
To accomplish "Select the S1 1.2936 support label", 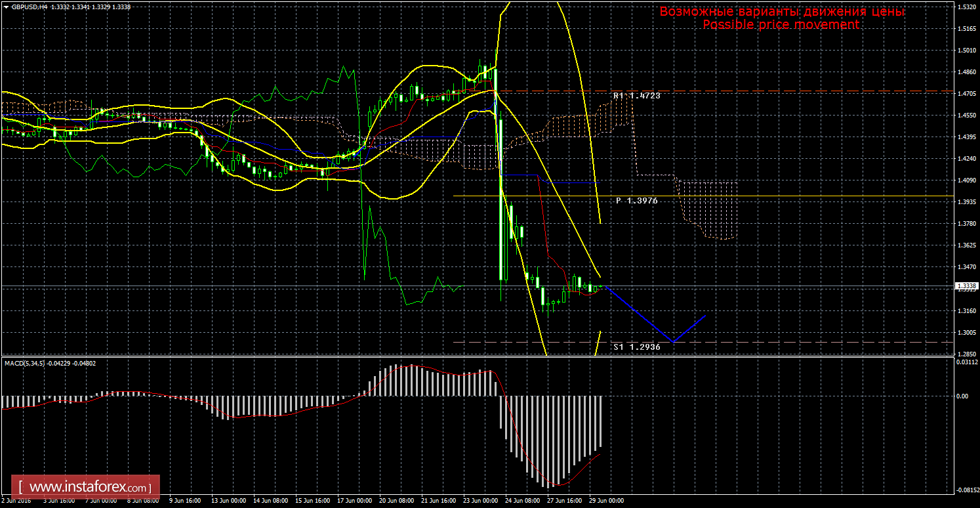I will pyautogui.click(x=636, y=347).
